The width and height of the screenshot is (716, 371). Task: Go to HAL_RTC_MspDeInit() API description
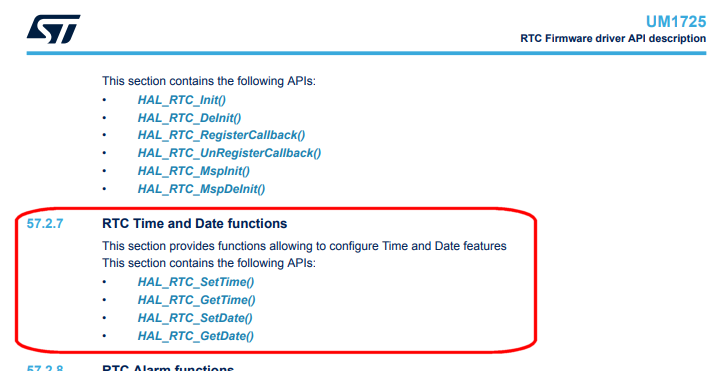[x=201, y=189]
